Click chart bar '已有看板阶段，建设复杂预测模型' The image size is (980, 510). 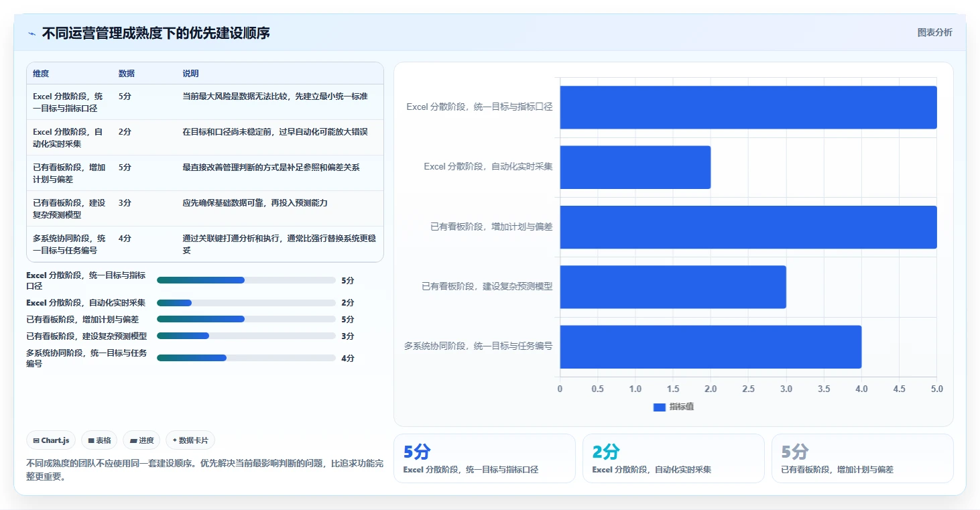[x=673, y=287]
